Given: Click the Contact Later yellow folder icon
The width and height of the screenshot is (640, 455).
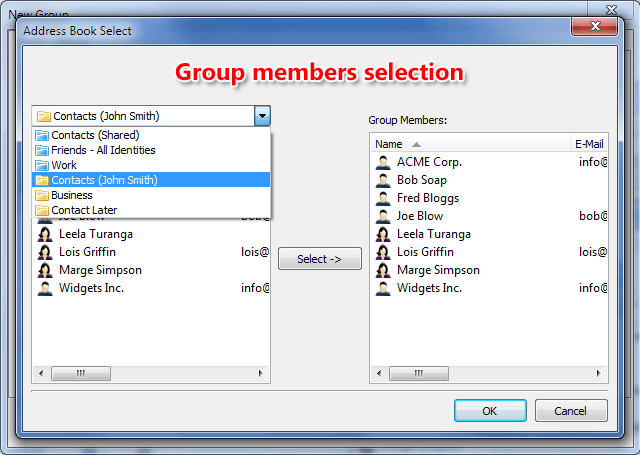Looking at the screenshot, I should point(42,210).
